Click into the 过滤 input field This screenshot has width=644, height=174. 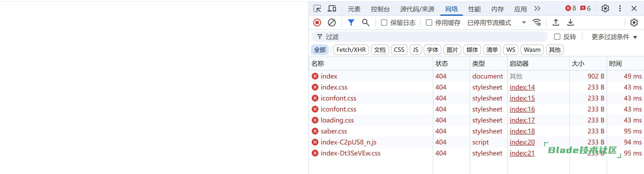pyautogui.click(x=429, y=37)
